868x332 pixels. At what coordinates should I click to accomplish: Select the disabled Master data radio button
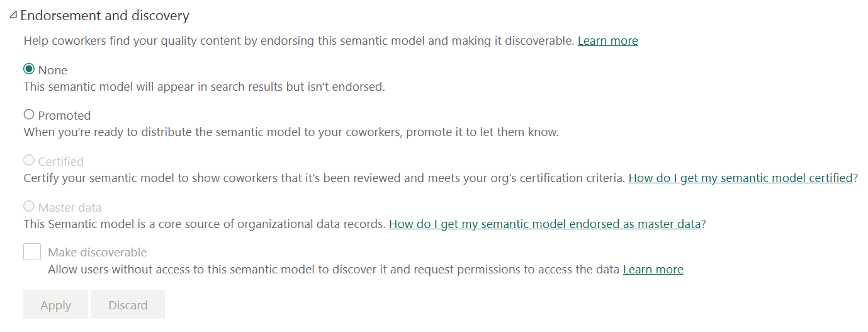point(29,207)
